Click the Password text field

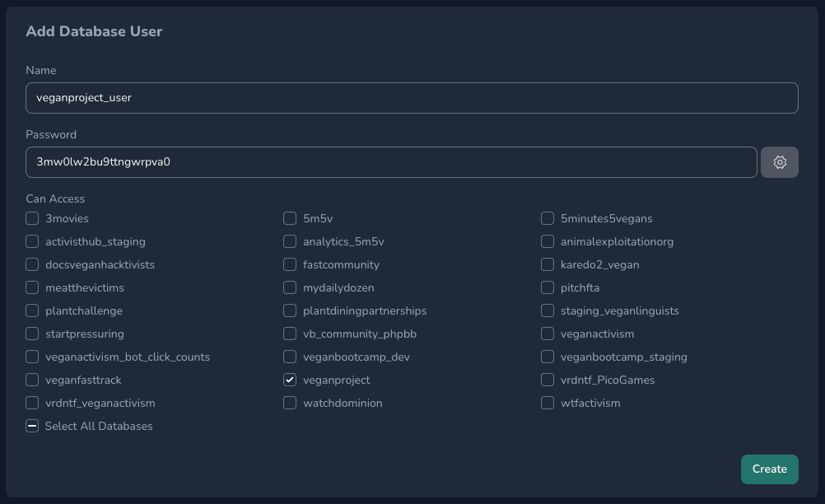click(391, 161)
